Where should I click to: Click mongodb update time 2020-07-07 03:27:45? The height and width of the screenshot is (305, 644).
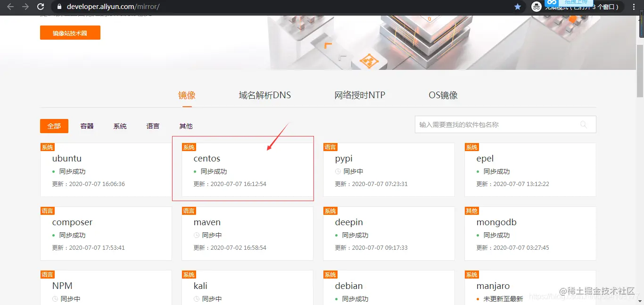(x=512, y=248)
